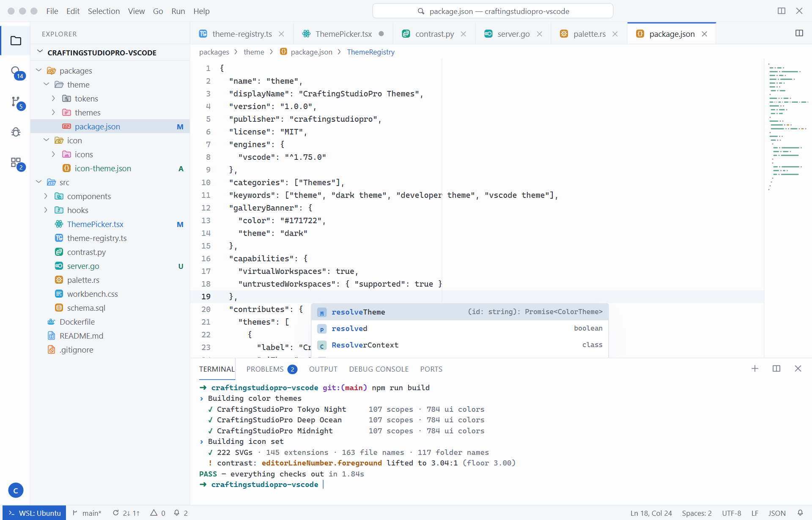The image size is (812, 520).
Task: Open Dockerfile in explorer
Action: (x=110, y=322)
